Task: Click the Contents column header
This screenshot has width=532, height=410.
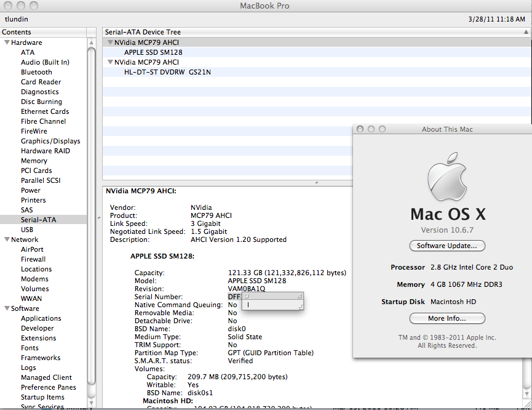Action: pos(43,32)
